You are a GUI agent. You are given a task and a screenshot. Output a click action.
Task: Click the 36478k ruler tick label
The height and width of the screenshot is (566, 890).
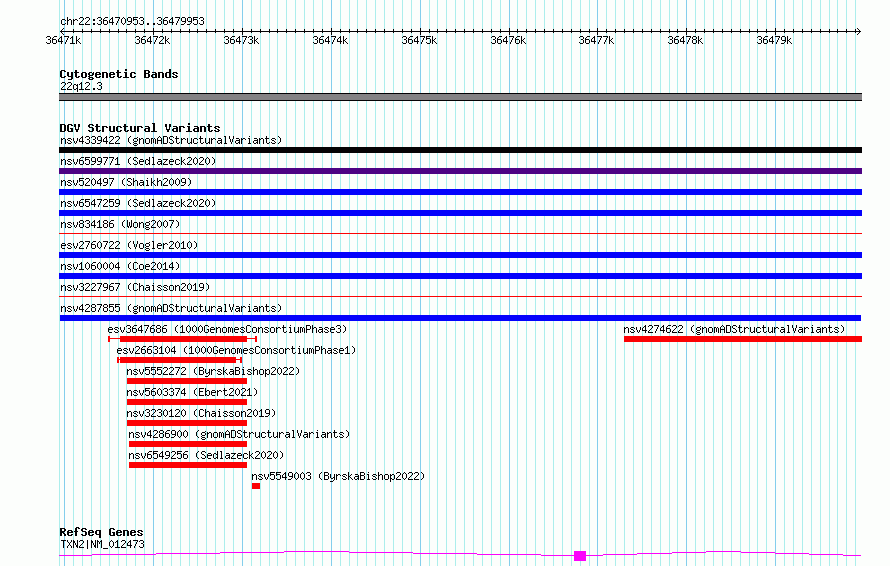click(685, 40)
